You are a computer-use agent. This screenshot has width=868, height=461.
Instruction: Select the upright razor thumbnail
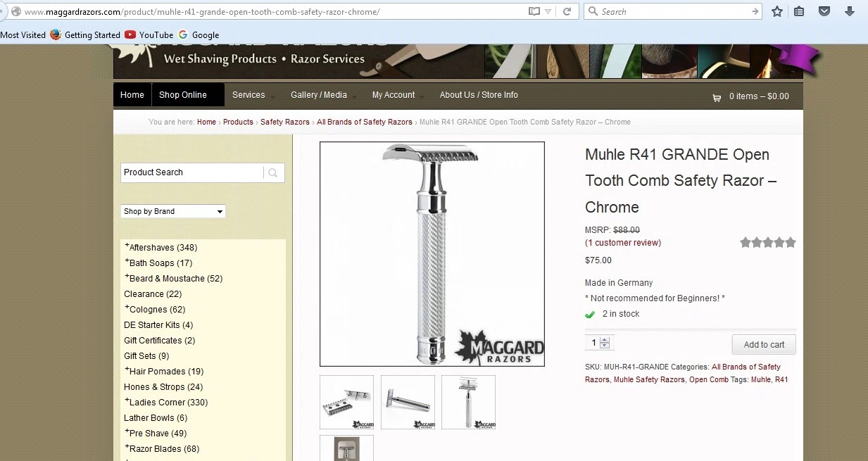(x=468, y=402)
